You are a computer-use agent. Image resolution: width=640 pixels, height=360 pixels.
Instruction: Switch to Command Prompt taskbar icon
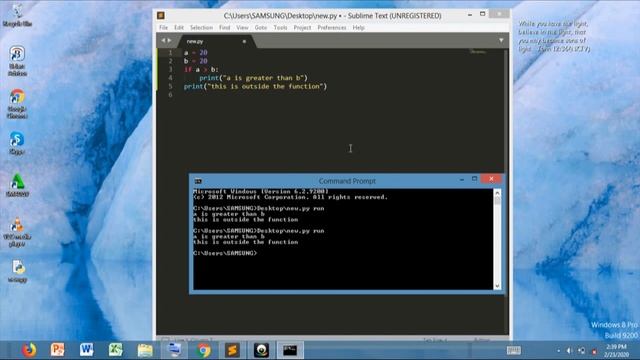point(290,350)
